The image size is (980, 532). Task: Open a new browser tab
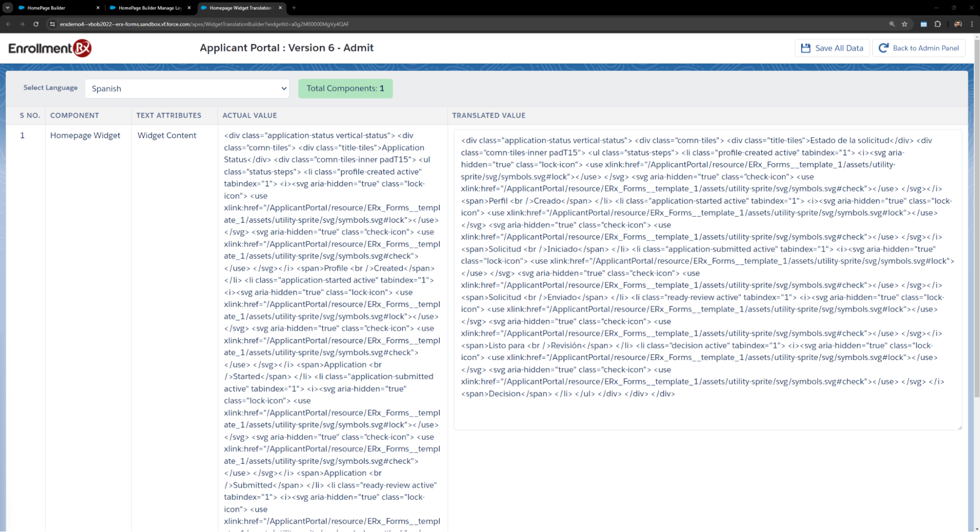(294, 8)
